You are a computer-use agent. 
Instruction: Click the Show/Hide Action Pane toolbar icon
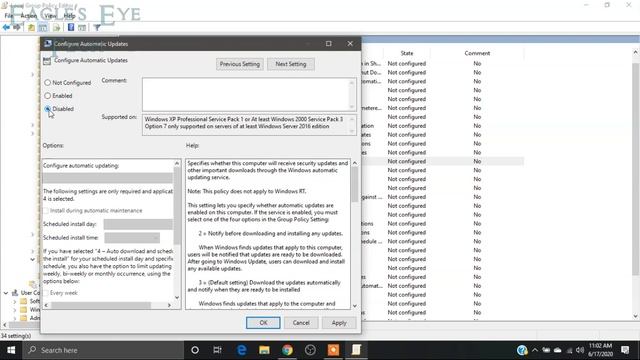[x=82, y=27]
